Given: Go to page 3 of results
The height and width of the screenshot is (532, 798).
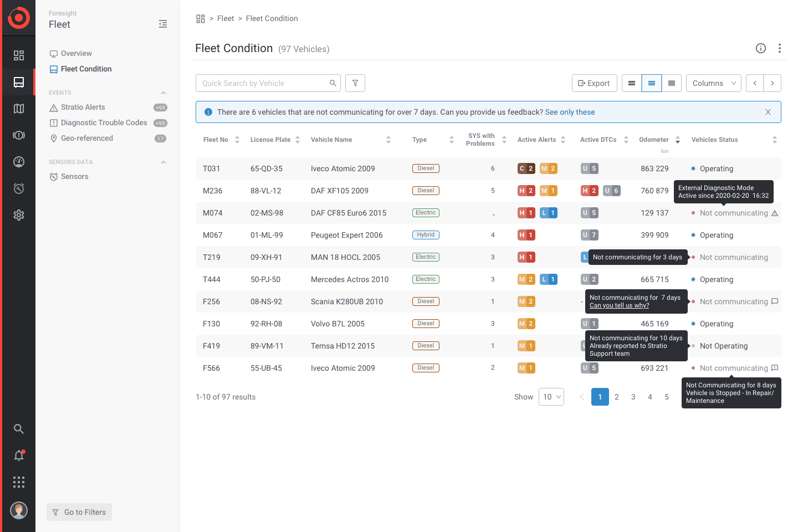Looking at the screenshot, I should coord(633,397).
